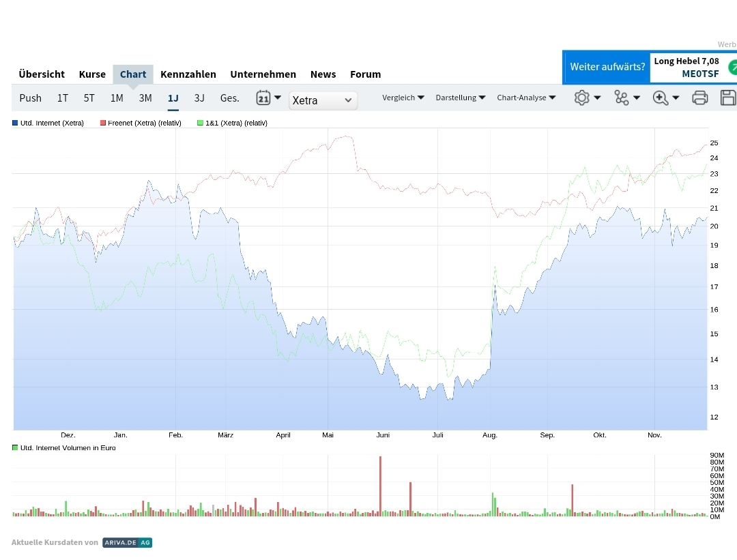The width and height of the screenshot is (737, 560).
Task: Enable Push live chart mode
Action: click(30, 98)
